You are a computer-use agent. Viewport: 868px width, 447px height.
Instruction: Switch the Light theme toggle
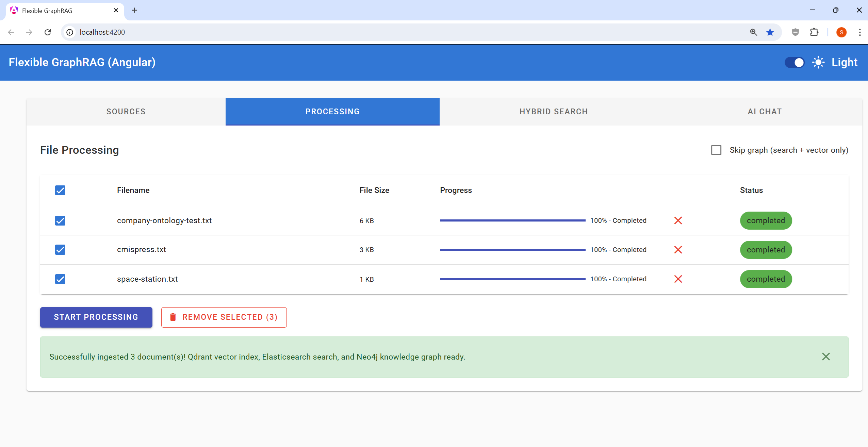[795, 63]
